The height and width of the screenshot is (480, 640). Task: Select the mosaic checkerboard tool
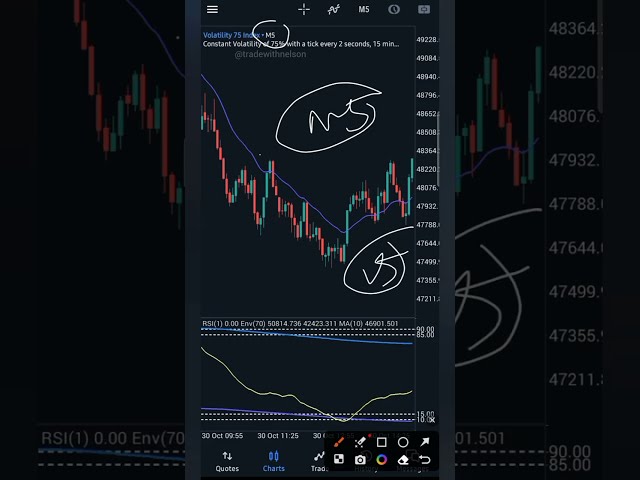(339, 460)
